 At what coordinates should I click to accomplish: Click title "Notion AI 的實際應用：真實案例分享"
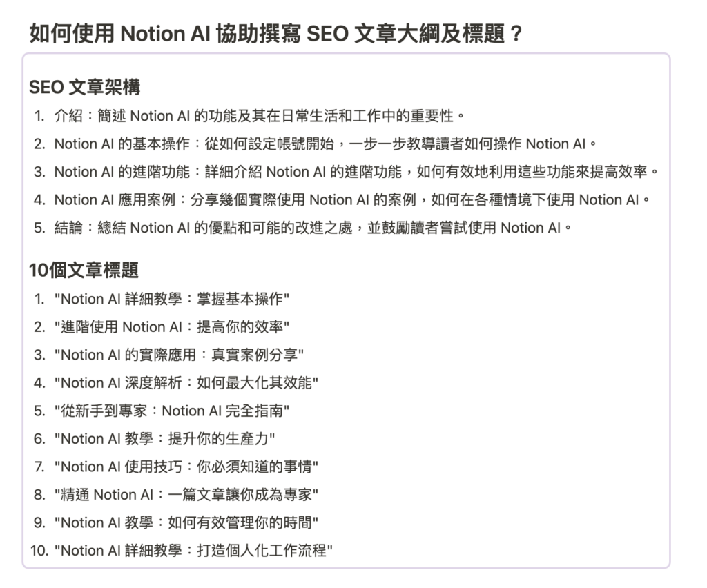[179, 355]
